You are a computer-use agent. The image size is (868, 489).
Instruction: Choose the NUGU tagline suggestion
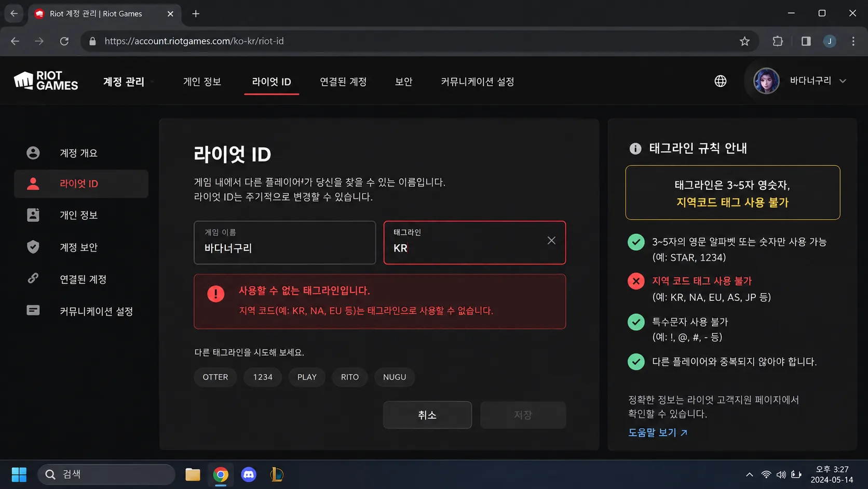(x=395, y=377)
